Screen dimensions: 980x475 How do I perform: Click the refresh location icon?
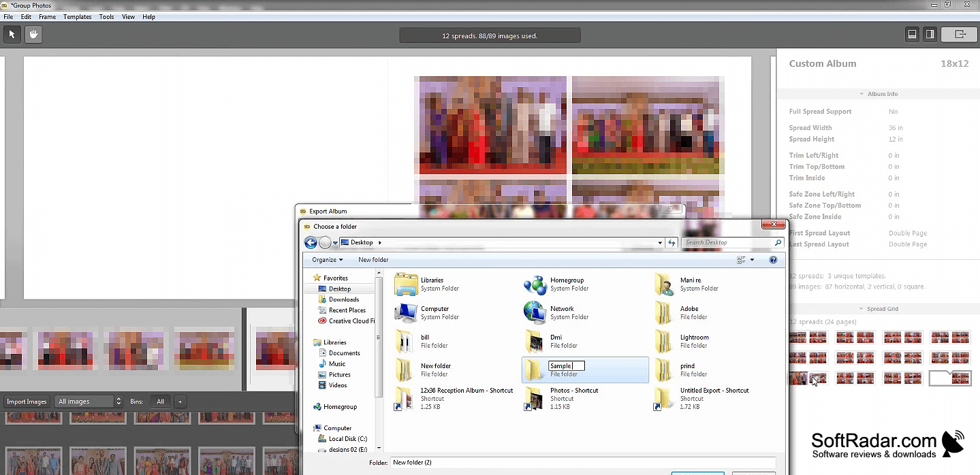672,242
